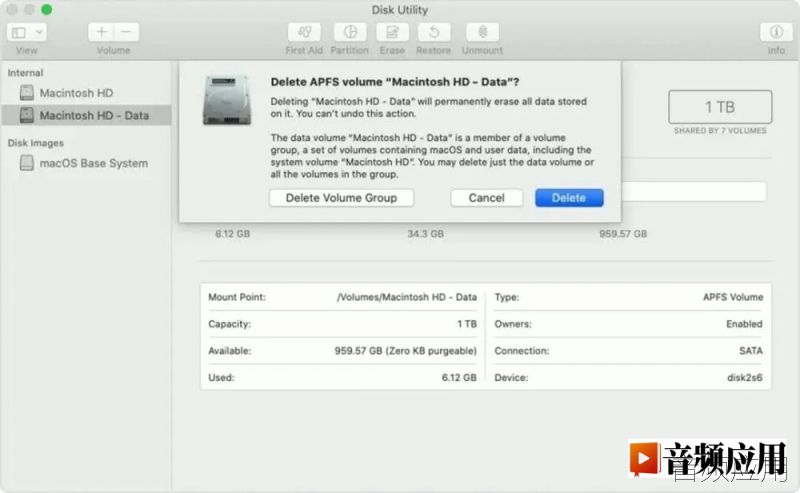The height and width of the screenshot is (493, 800).
Task: Confirm with the blue Delete button
Action: [569, 198]
